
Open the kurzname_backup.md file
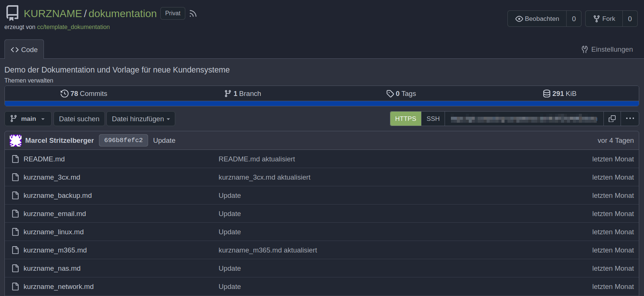[58, 196]
